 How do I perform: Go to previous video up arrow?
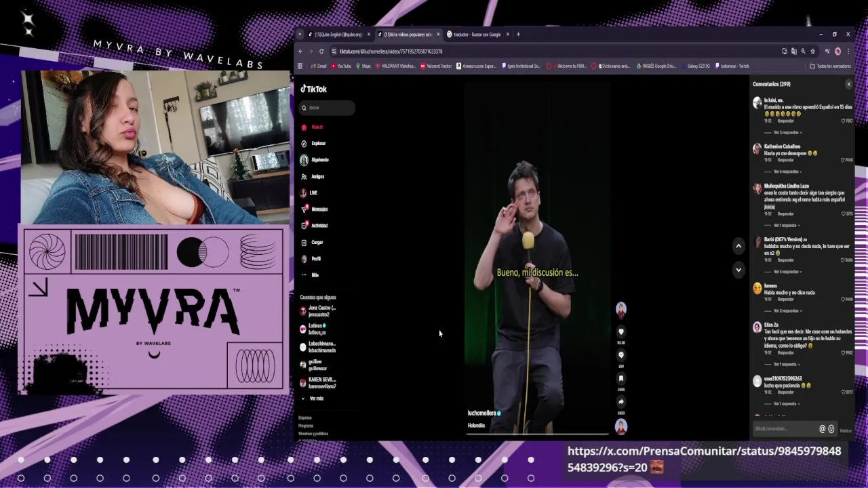point(738,246)
